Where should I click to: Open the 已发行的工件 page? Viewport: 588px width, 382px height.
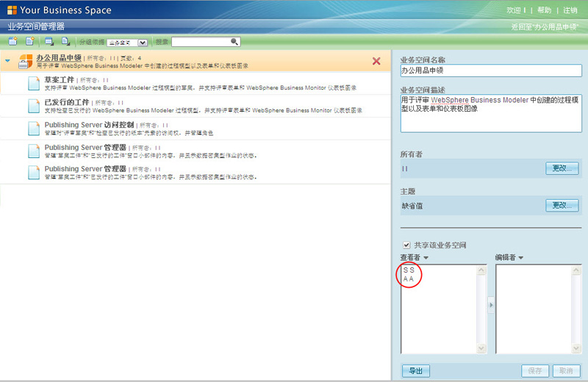(x=67, y=102)
